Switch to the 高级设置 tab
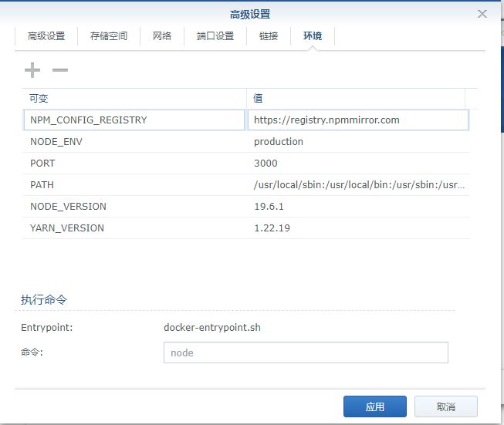Screen dimensions: 504x425 coord(46,36)
